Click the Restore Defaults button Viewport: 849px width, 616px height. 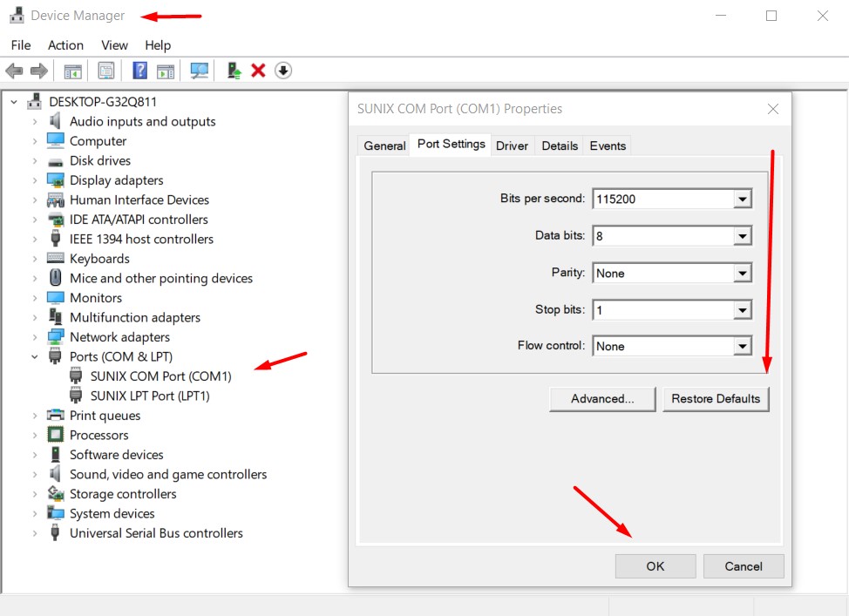716,399
